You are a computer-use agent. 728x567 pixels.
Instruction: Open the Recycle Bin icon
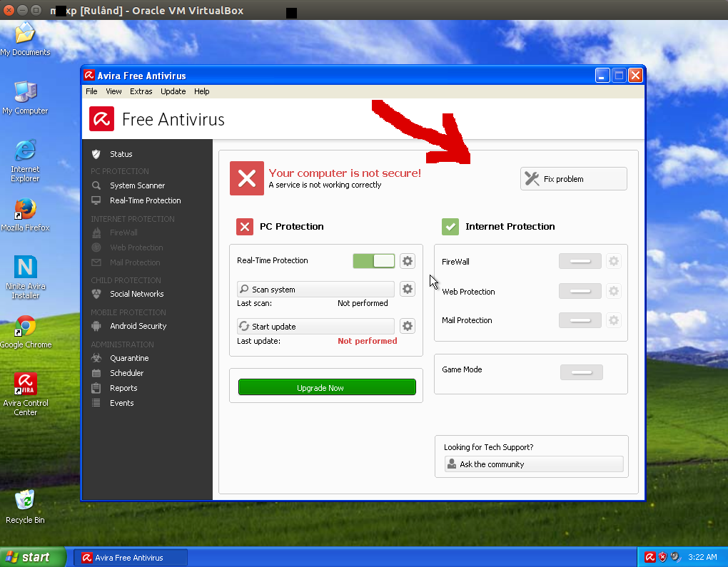tap(25, 506)
